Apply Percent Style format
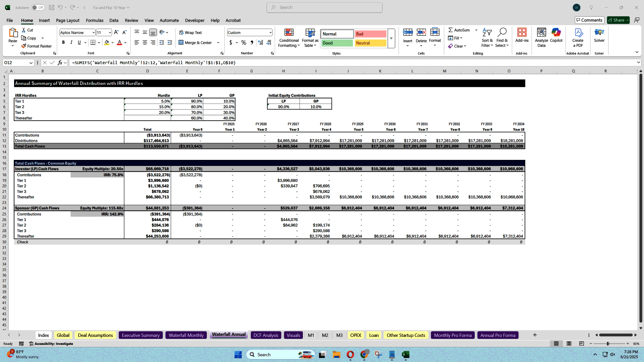Screen dimensions: 644x362 pos(244,43)
